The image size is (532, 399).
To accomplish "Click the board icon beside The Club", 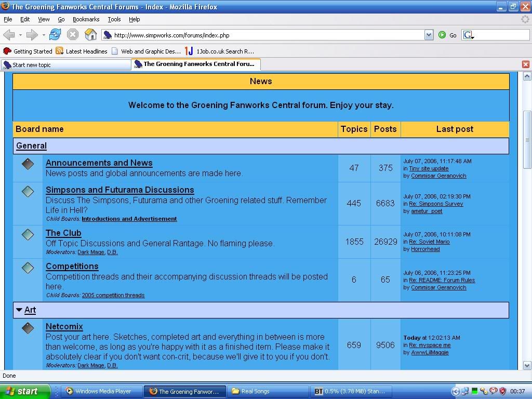I will coord(28,234).
